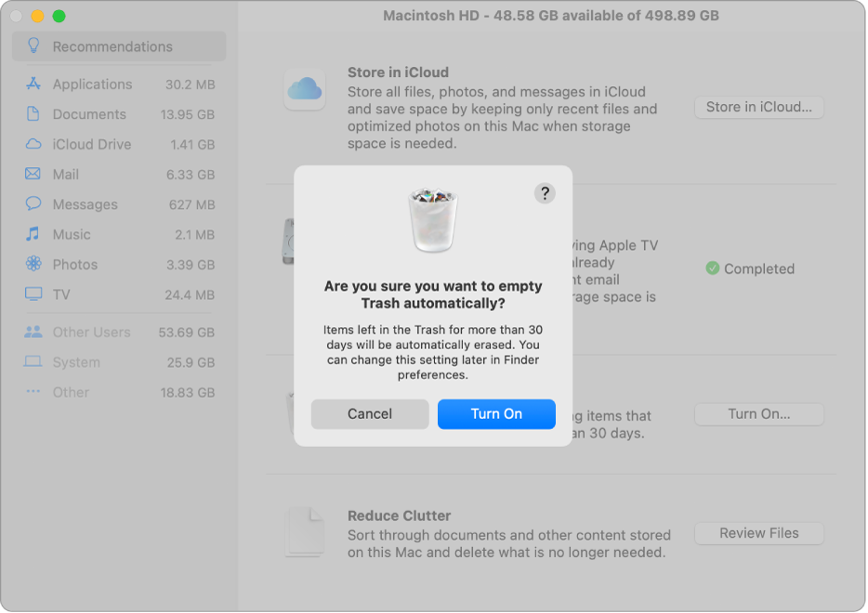Open help with the question mark button
Screen dimensions: 868x613
pos(545,193)
